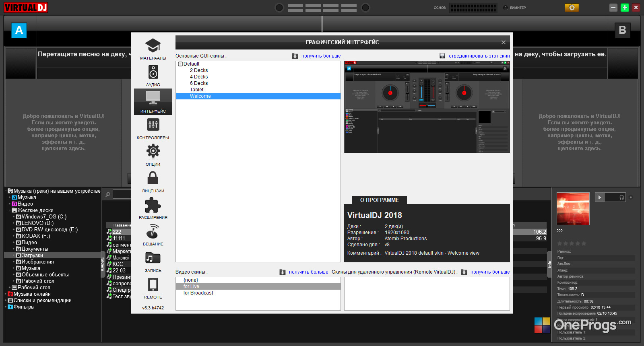Toggle the info side tab
Image resolution: width=644 pixels, height=346 pixels.
[549, 264]
